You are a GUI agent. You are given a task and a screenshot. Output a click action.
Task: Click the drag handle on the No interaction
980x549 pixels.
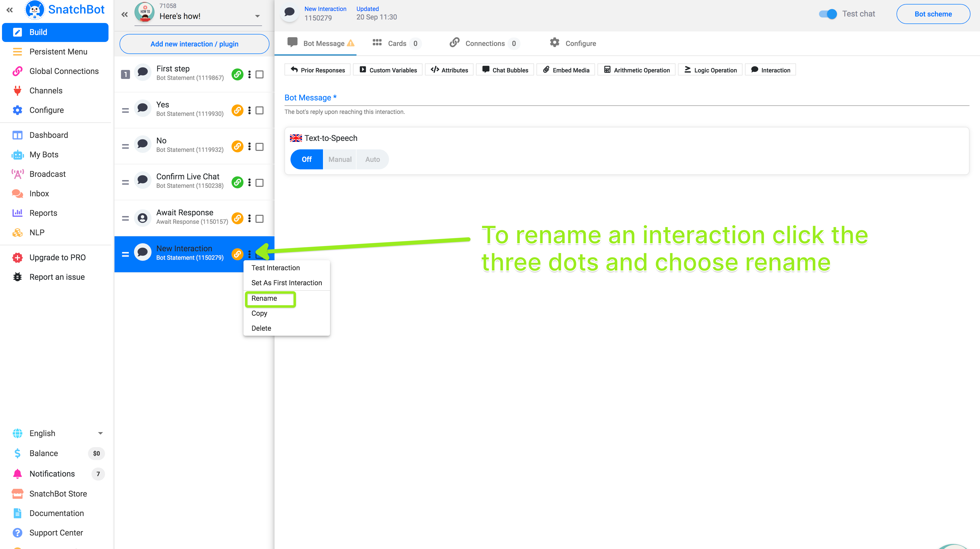point(125,146)
